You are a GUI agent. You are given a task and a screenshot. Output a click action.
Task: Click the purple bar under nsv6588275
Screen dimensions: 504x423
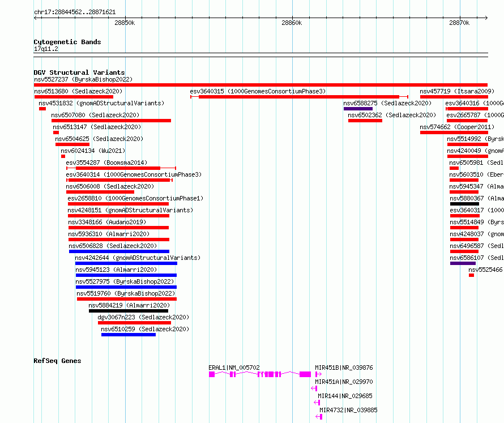click(x=358, y=109)
